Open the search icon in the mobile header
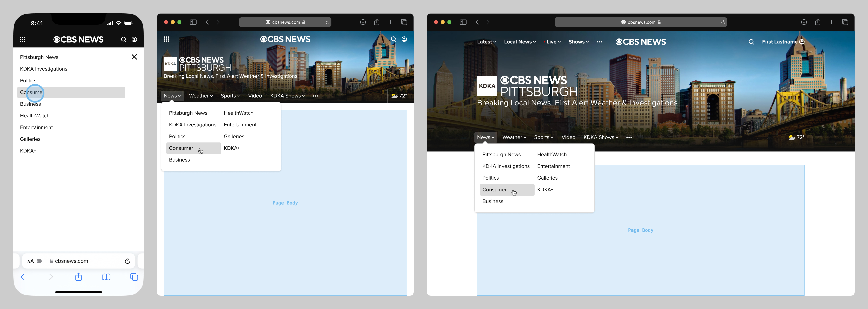Screen dimensions: 868x309 click(124, 39)
